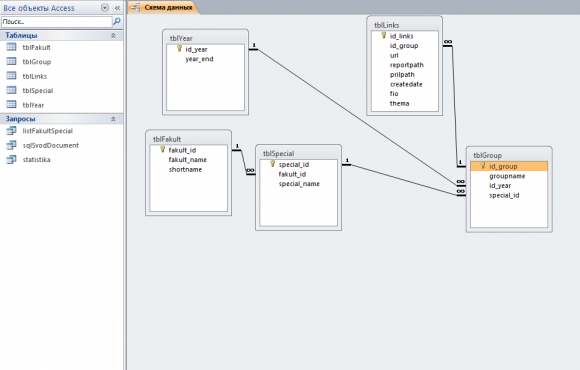
Task: Select the tblFakult table icon
Action: [11, 47]
